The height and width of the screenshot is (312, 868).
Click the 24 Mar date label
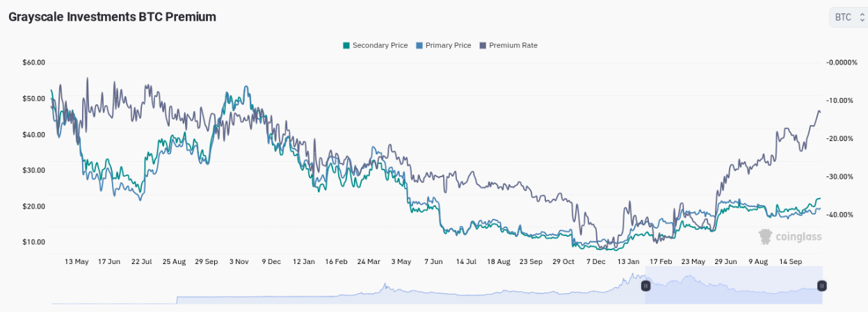coord(369,262)
